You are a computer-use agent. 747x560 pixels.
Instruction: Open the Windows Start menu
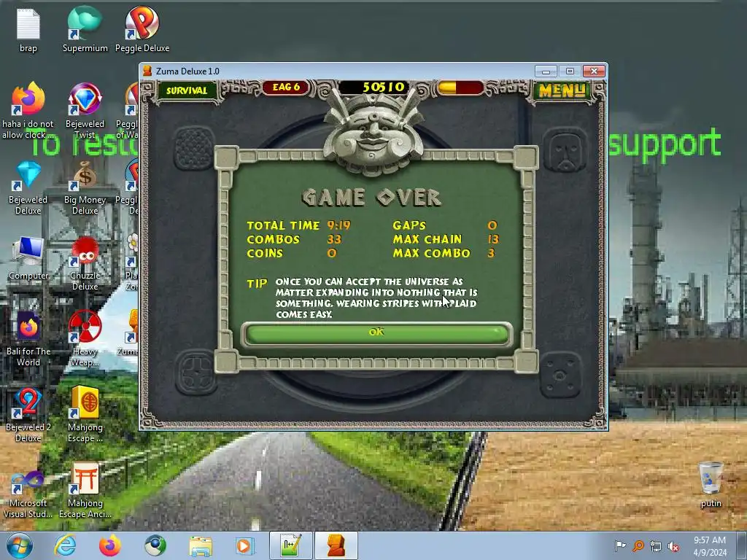point(19,545)
